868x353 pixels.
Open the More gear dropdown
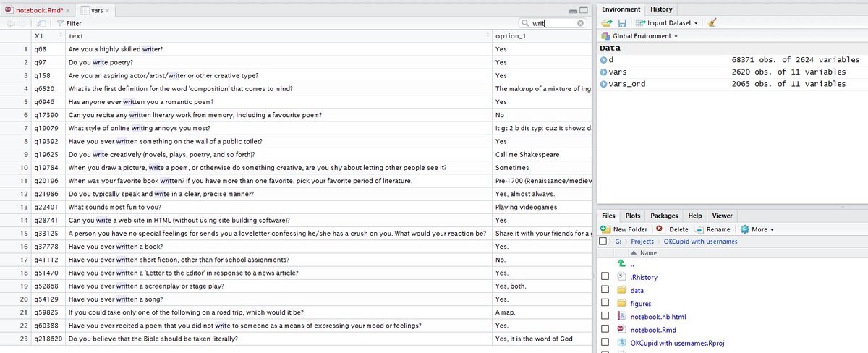(x=757, y=229)
